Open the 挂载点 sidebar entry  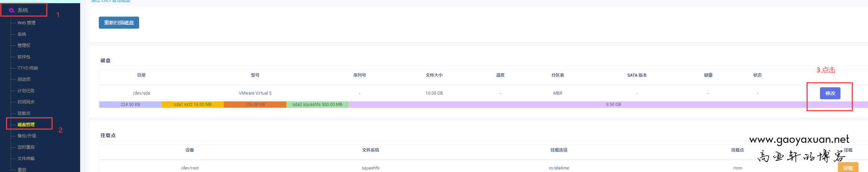pos(24,113)
